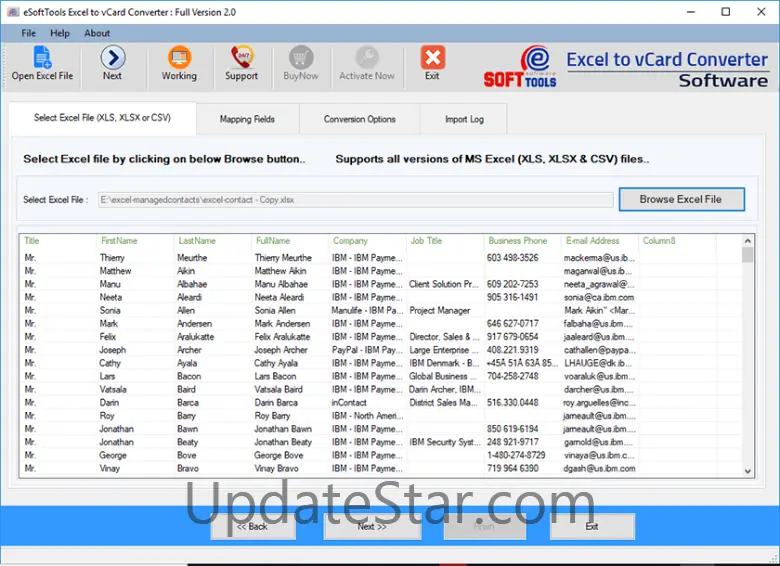
Task: Click the red Exit toolbar icon
Action: (432, 57)
